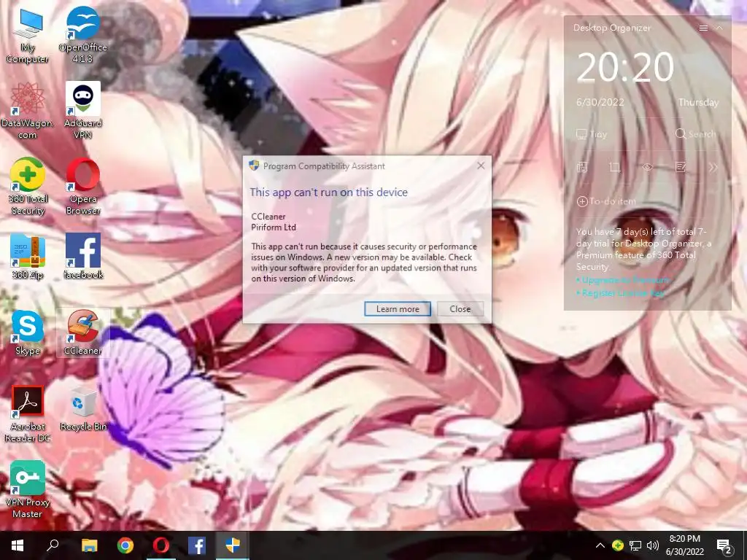Close the Program Compatibility Assistant with X

pyautogui.click(x=481, y=166)
